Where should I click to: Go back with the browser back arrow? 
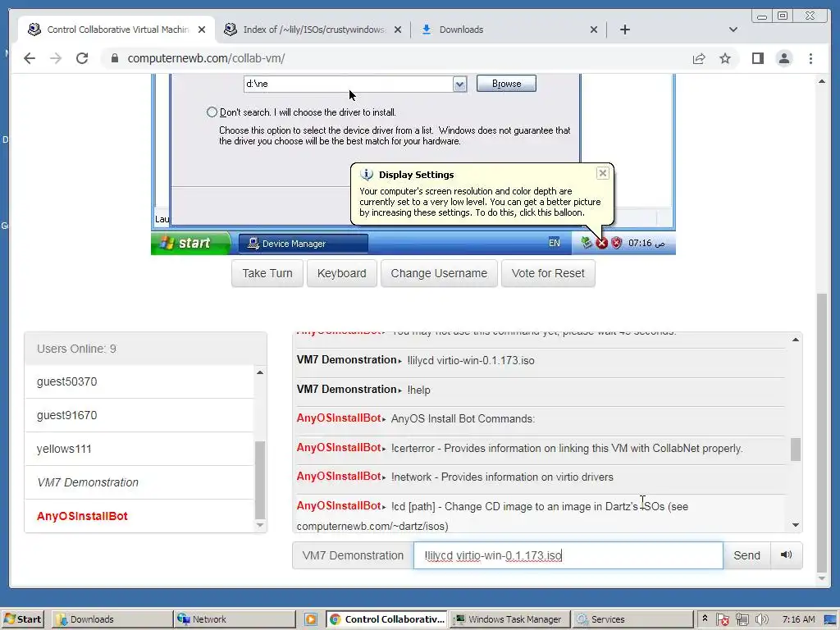click(x=30, y=58)
